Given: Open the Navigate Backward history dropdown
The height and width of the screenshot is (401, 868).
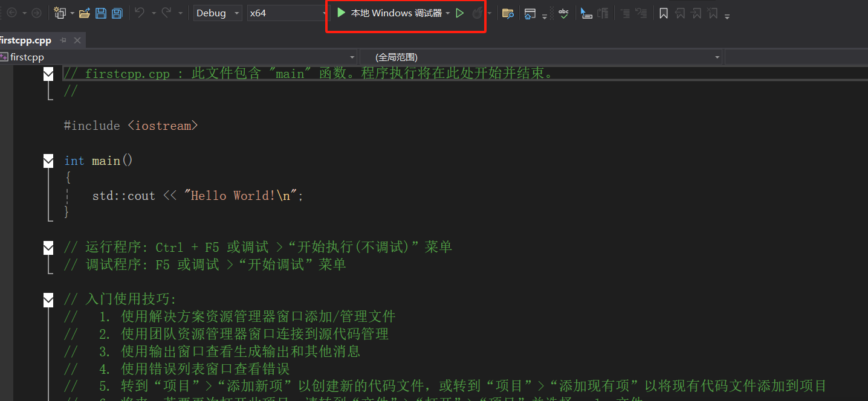Looking at the screenshot, I should click(24, 13).
